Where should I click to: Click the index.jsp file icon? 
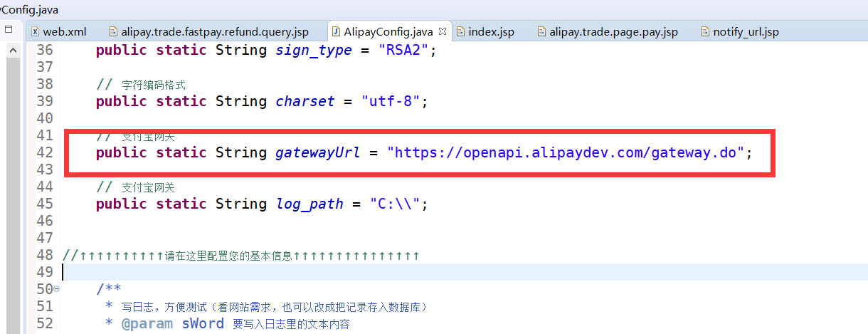click(461, 31)
